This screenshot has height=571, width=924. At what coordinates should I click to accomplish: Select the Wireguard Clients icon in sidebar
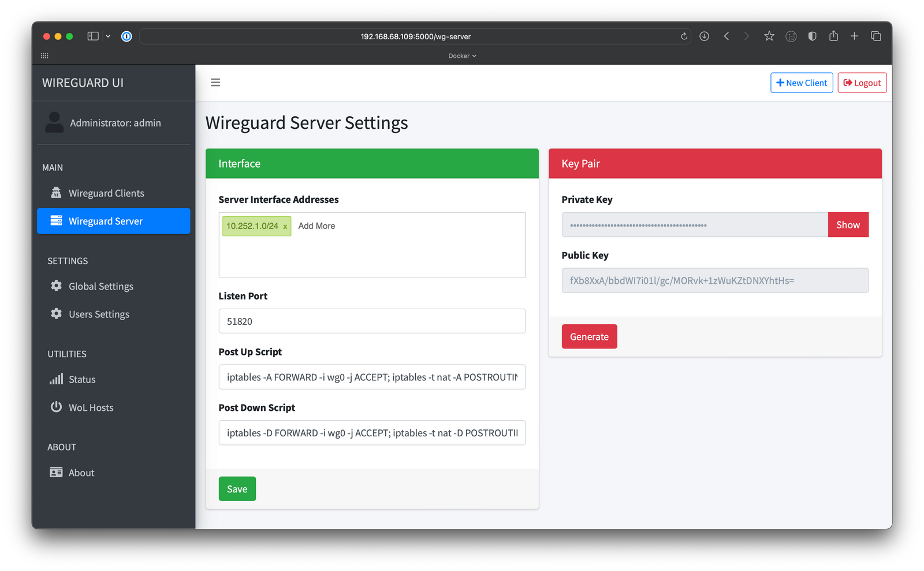click(x=56, y=192)
